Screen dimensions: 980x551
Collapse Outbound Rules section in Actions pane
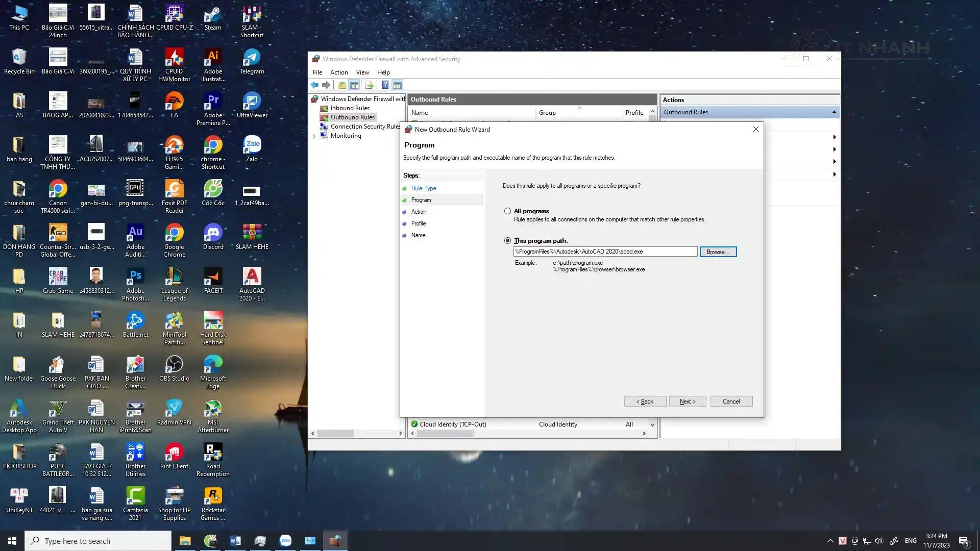834,112
